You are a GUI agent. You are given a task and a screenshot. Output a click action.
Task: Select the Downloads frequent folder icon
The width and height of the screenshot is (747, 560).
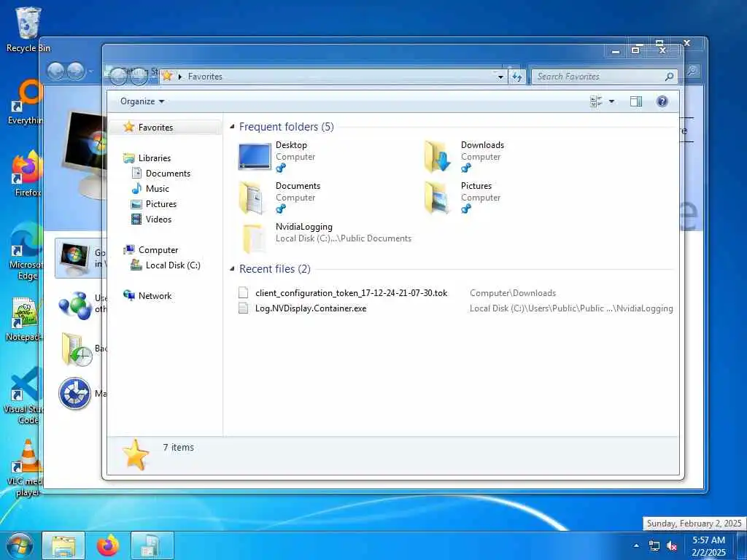[438, 156]
